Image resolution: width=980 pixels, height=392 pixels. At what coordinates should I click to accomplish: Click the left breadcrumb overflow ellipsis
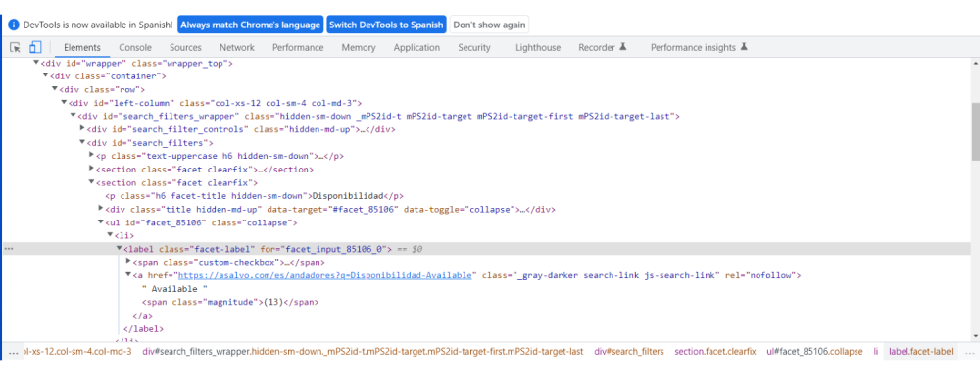[13, 352]
